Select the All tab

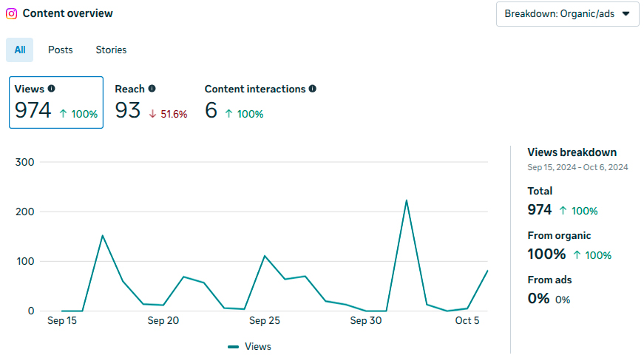click(20, 50)
